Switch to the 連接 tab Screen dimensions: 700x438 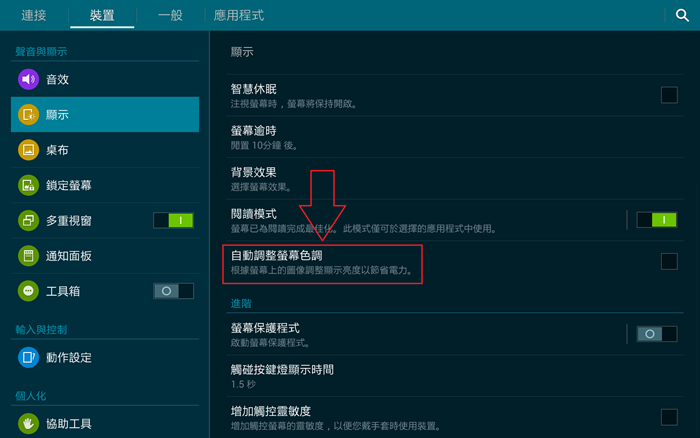34,16
